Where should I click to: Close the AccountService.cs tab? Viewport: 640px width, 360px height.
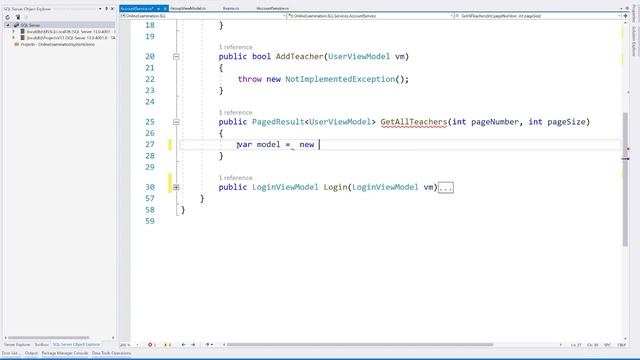pos(165,9)
